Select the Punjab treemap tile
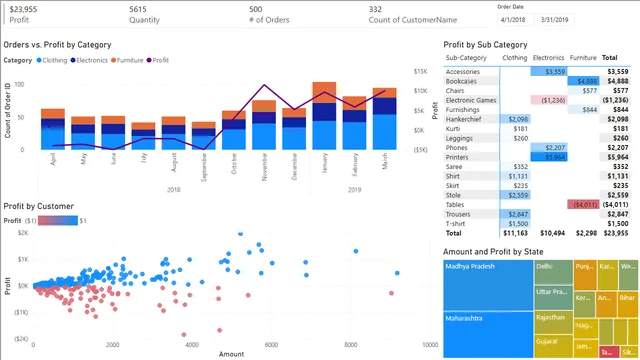 [x=585, y=275]
